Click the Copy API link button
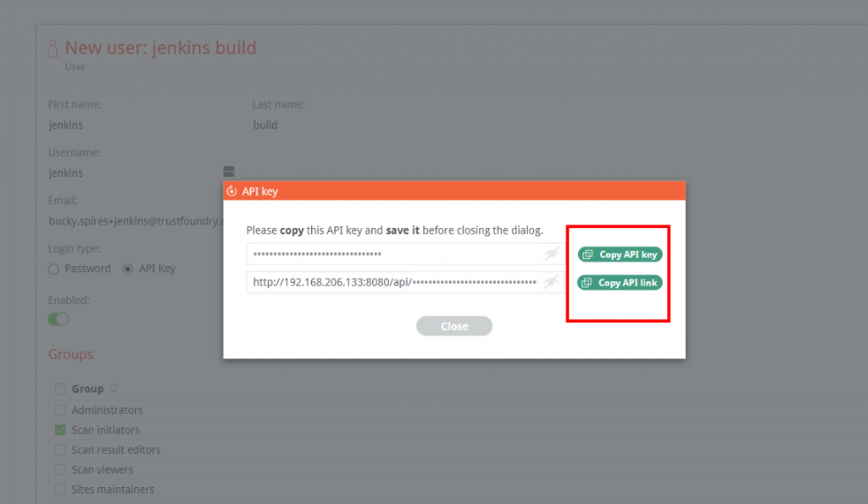 point(620,283)
